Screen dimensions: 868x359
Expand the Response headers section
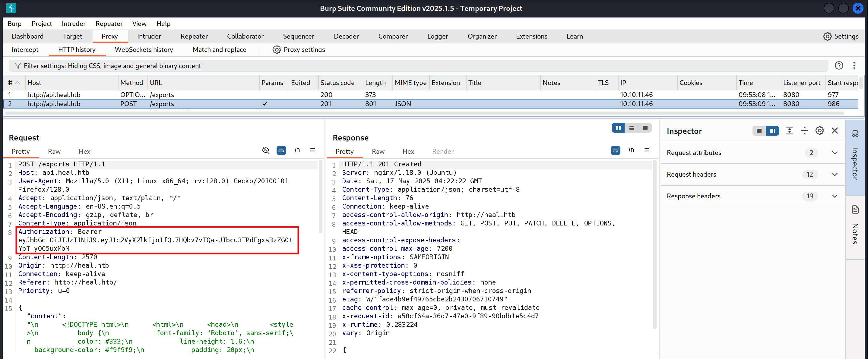click(834, 196)
